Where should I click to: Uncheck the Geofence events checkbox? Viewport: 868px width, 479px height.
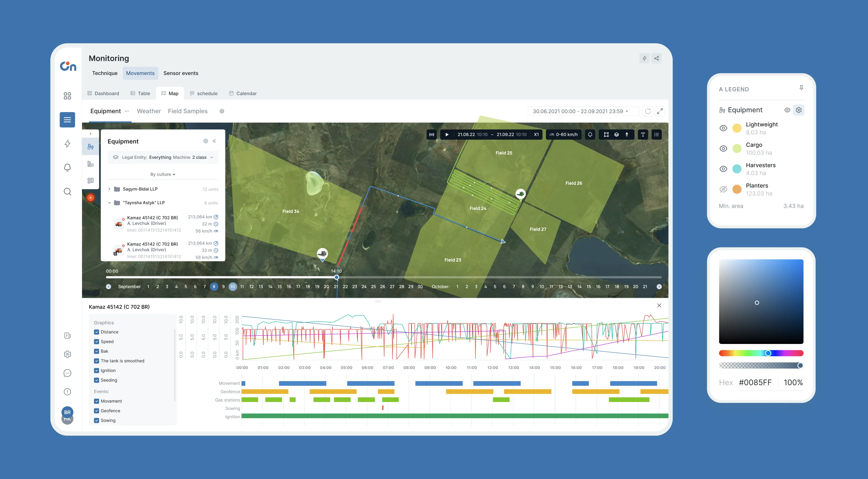[97, 411]
